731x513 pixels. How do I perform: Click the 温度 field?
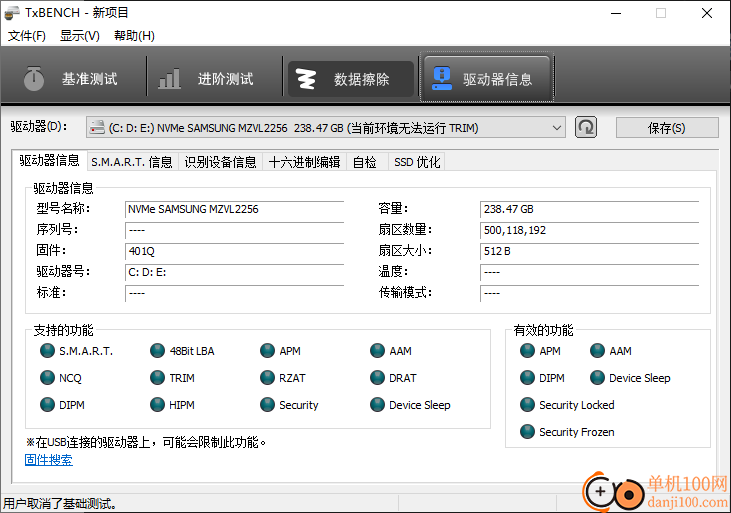click(589, 272)
